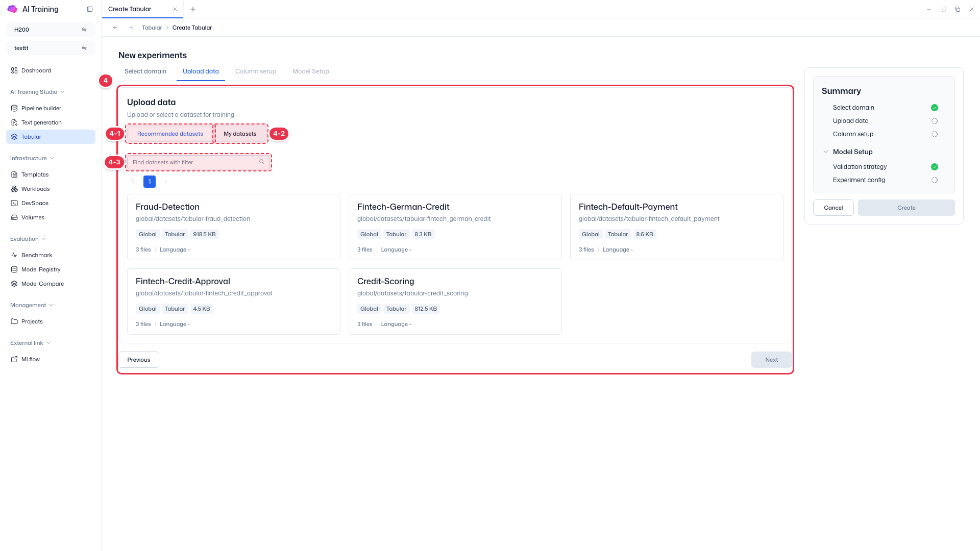
Task: Click the Next button
Action: [x=771, y=360]
